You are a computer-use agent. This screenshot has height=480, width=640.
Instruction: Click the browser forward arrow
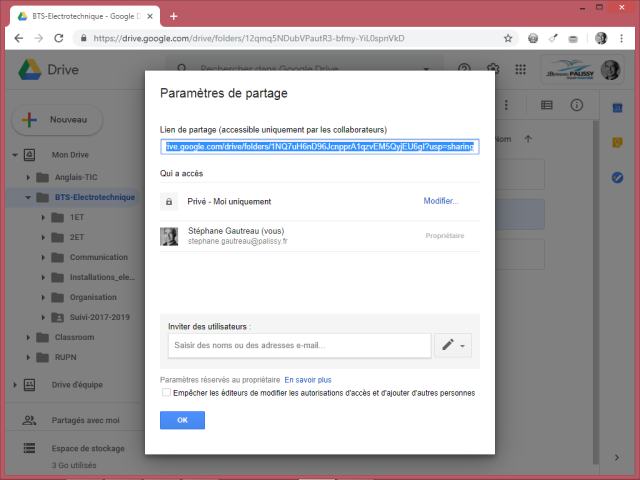(39, 38)
